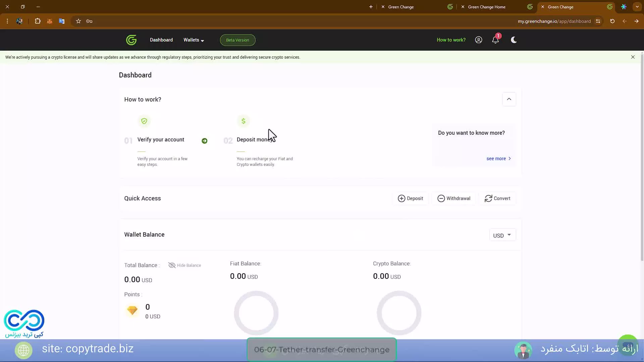Click the Dashboard menu item
Image resolution: width=644 pixels, height=362 pixels.
(161, 40)
